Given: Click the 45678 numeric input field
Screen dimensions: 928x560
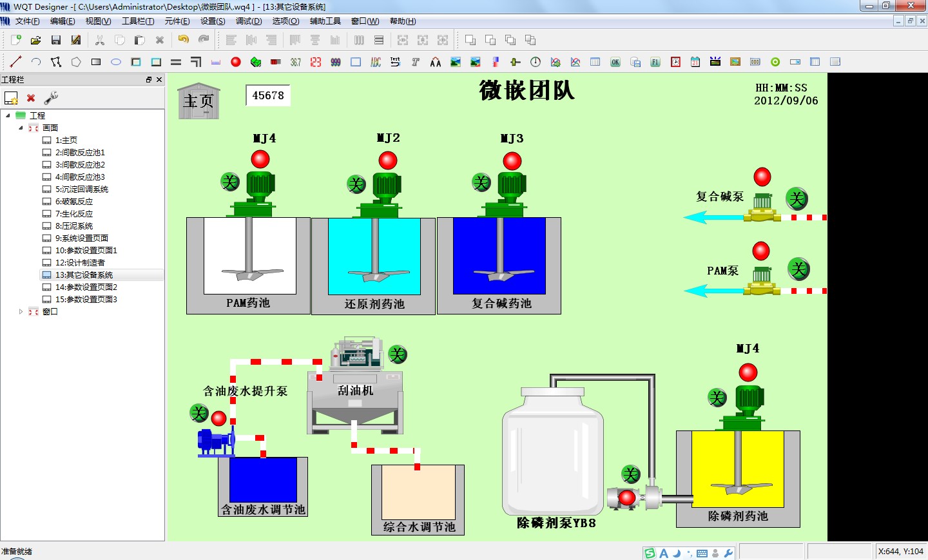Looking at the screenshot, I should 268,95.
